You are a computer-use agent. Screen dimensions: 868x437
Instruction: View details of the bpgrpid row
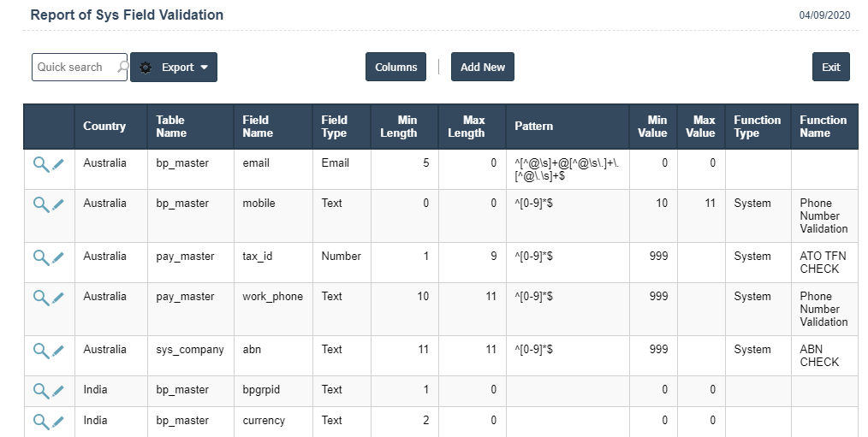[40, 391]
